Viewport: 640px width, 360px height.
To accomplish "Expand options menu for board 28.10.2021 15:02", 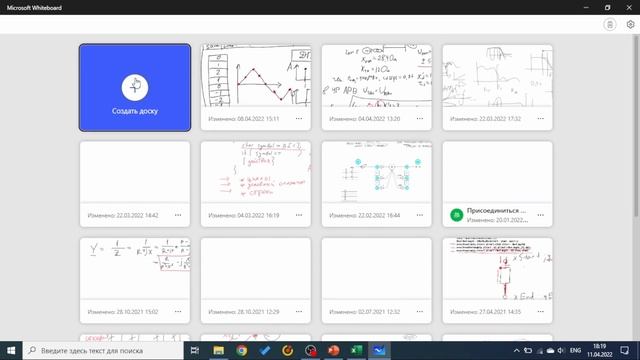I will (178, 311).
